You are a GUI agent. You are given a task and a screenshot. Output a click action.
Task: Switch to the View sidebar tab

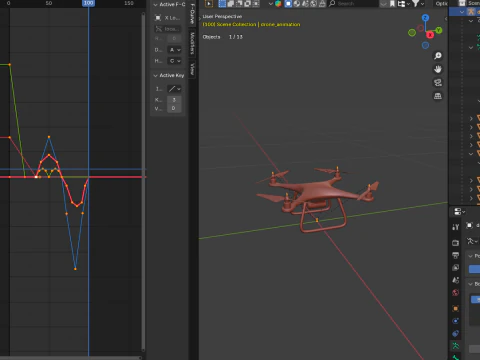[x=192, y=69]
